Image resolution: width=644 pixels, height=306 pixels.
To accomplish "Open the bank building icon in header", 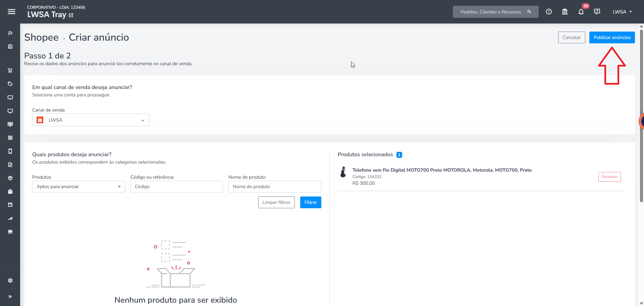I will click(565, 12).
